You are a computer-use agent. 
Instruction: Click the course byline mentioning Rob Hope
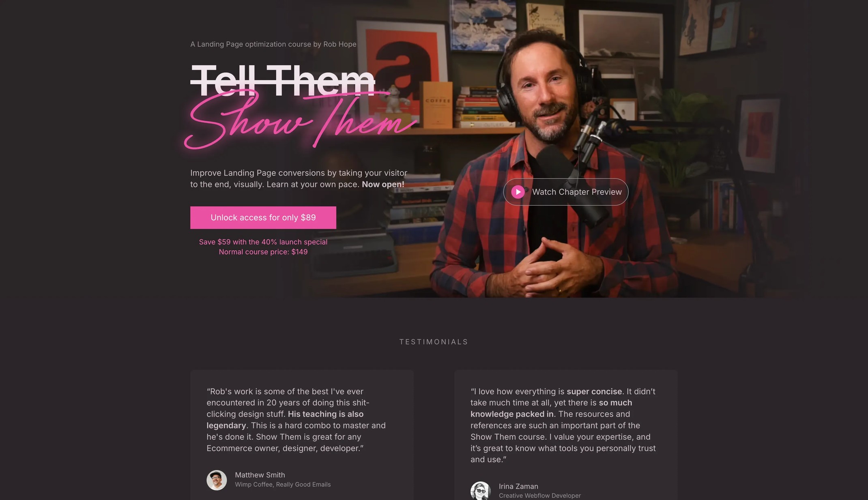tap(273, 44)
